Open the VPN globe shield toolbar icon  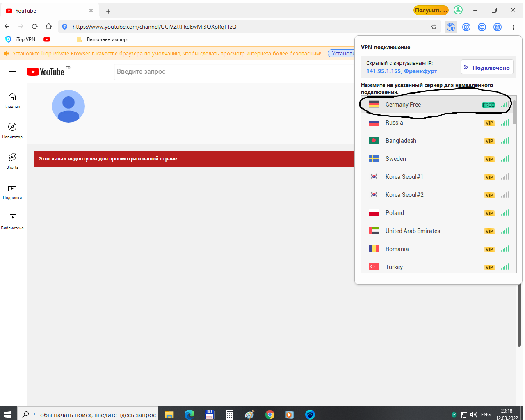point(451,27)
